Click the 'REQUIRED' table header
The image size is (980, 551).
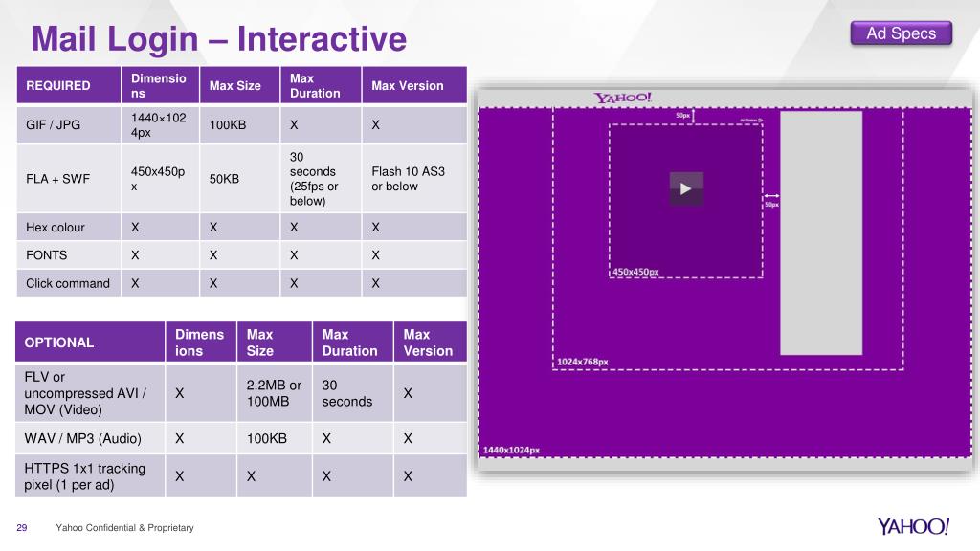pyautogui.click(x=69, y=85)
